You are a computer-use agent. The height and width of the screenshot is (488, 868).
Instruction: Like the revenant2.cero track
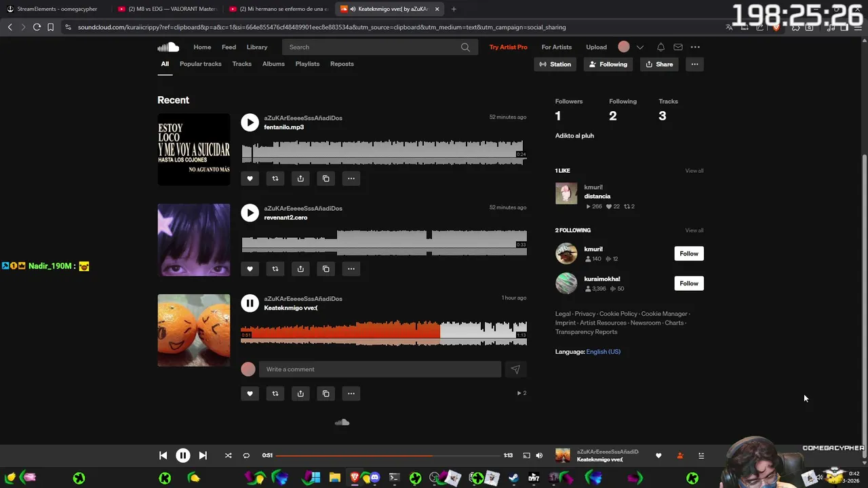[250, 269]
